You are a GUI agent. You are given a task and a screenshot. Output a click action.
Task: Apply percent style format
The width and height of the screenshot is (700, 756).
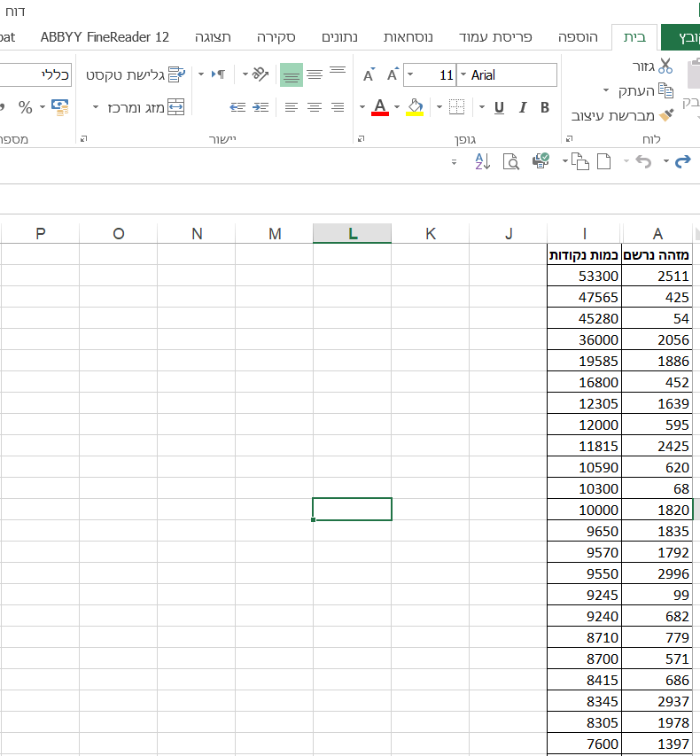click(25, 107)
